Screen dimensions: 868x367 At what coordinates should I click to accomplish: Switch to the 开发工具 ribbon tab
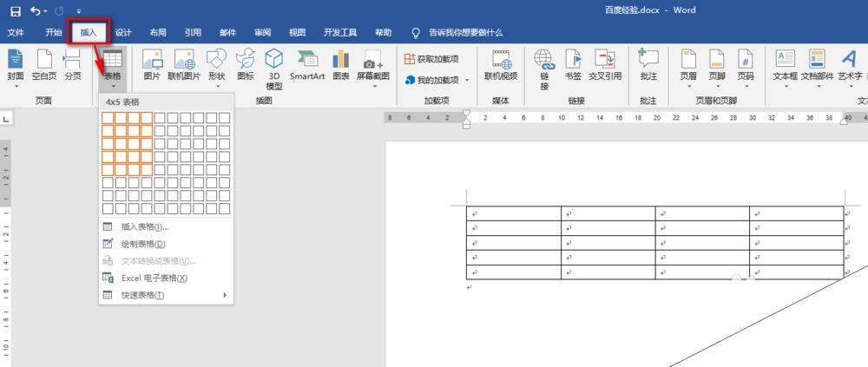tap(340, 33)
